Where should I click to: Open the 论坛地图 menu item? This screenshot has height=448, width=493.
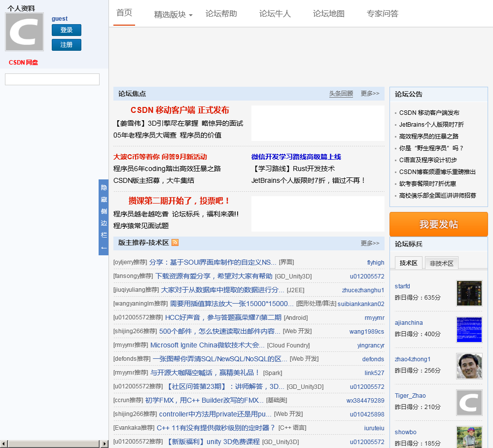click(328, 13)
